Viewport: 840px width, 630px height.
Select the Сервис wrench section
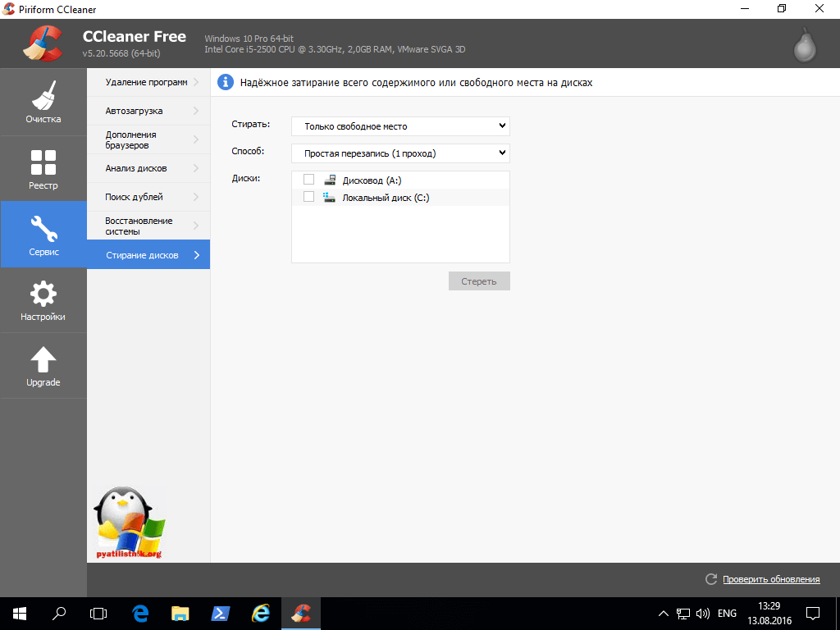tap(43, 235)
